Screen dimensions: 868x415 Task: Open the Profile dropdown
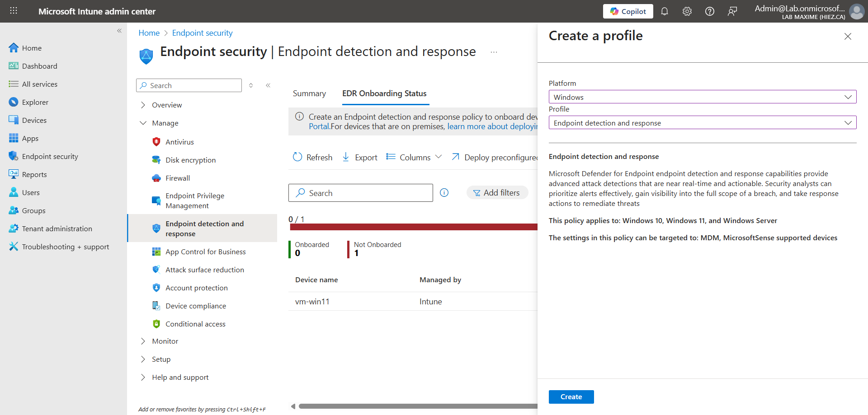(702, 123)
